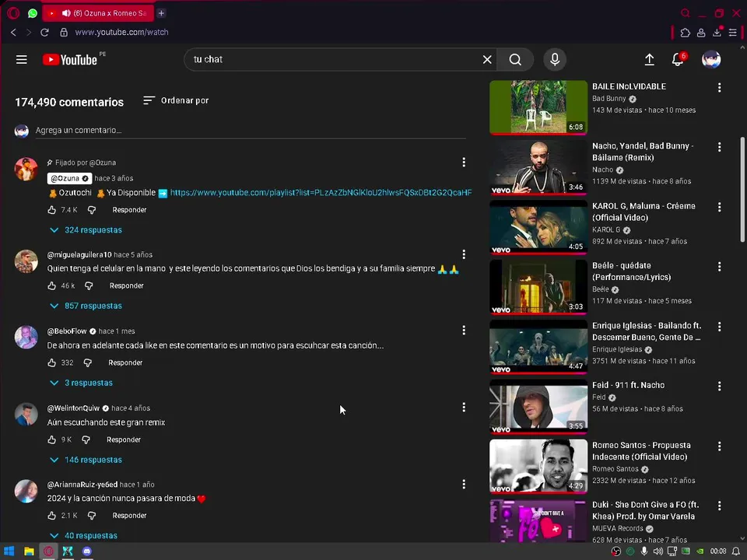This screenshot has width=747, height=560.
Task: Go back in browser history
Action: pos(13,33)
